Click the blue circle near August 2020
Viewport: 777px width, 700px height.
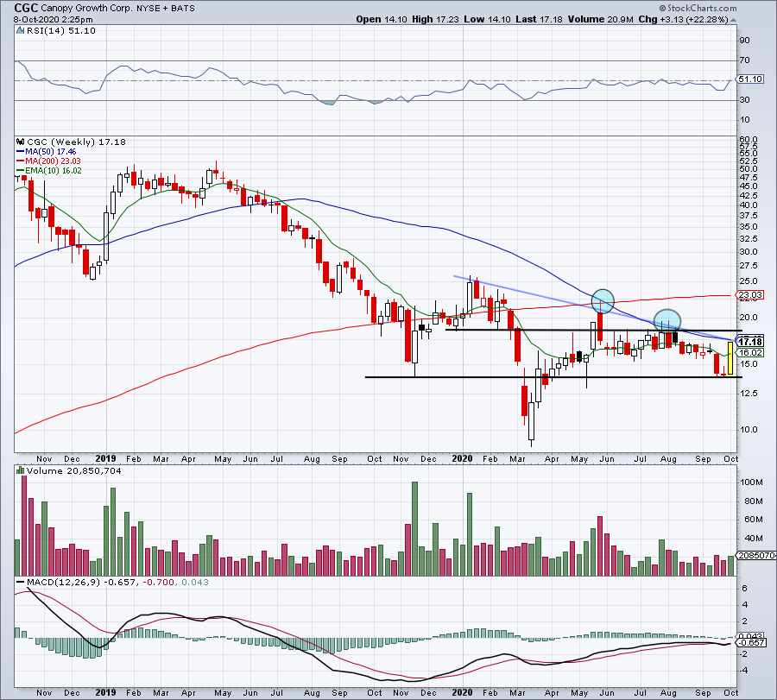tap(666, 320)
